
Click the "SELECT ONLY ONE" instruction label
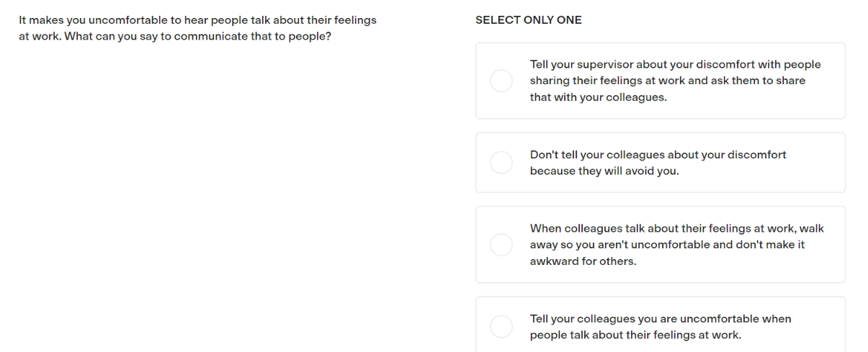(x=529, y=20)
